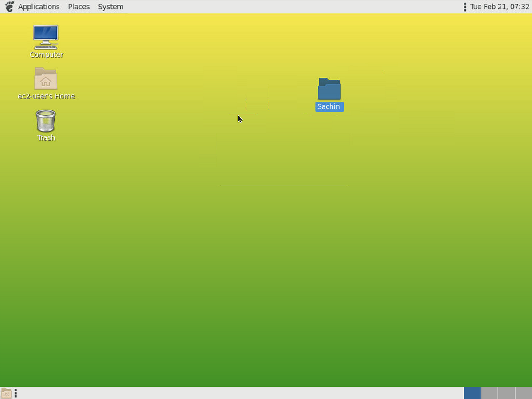Viewport: 532px width, 399px height.
Task: Click the grip handle in bottom-left panel
Action: 16,393
